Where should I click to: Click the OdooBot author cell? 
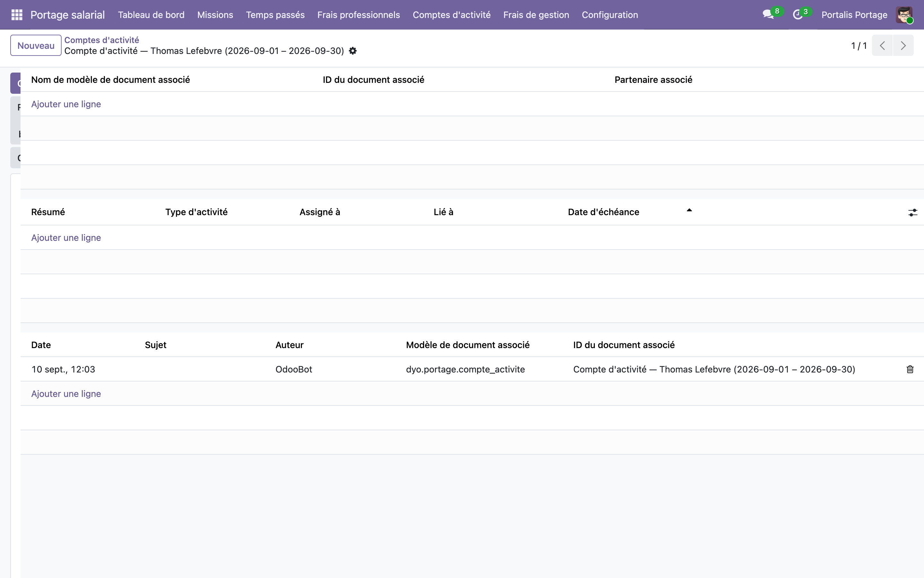coord(294,369)
